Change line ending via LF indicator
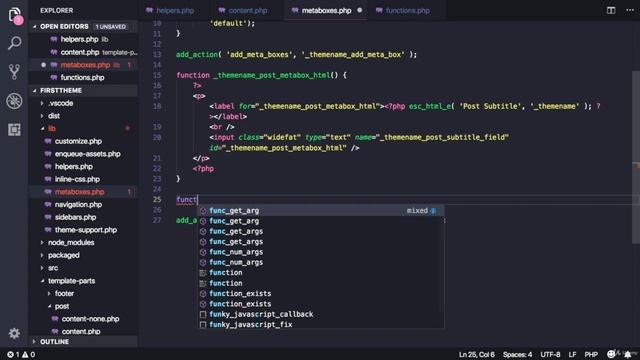The height and width of the screenshot is (360, 640). point(572,355)
